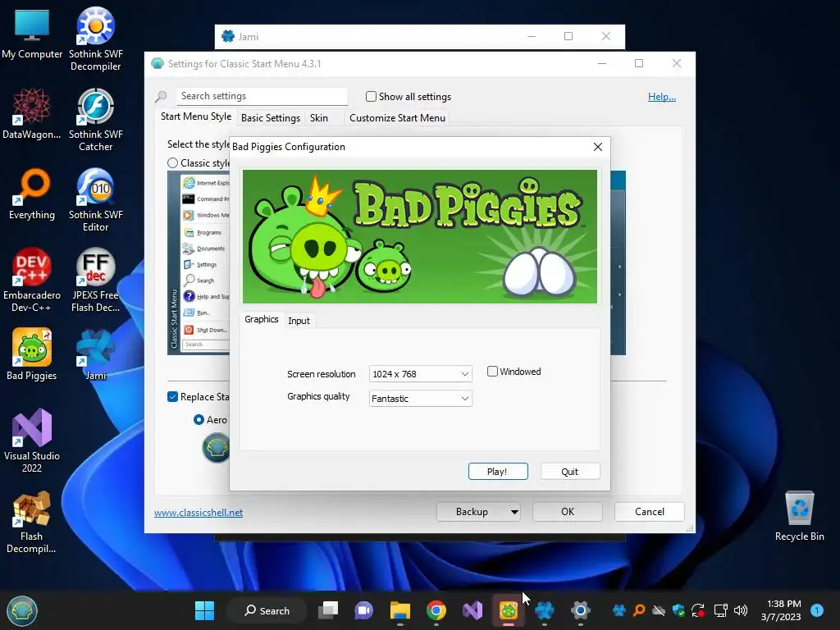This screenshot has width=840, height=630.
Task: Select Sothink SWF Editor desktop icon
Action: (x=95, y=200)
